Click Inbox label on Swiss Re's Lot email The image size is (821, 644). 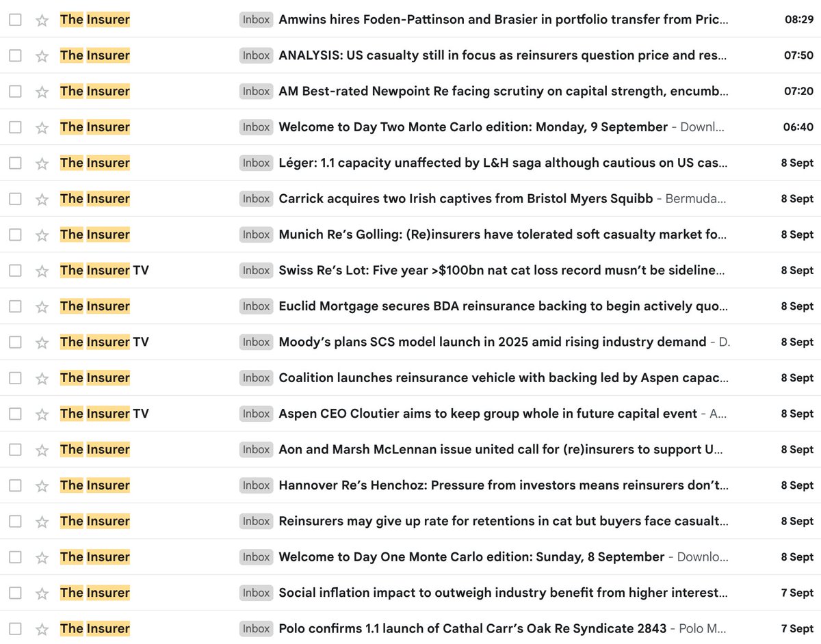[257, 271]
